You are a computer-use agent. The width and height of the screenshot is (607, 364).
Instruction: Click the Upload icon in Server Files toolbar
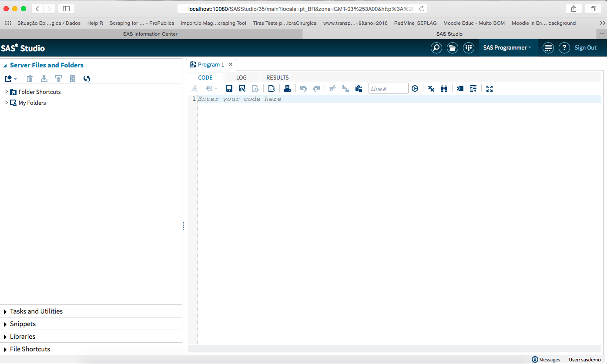(58, 79)
